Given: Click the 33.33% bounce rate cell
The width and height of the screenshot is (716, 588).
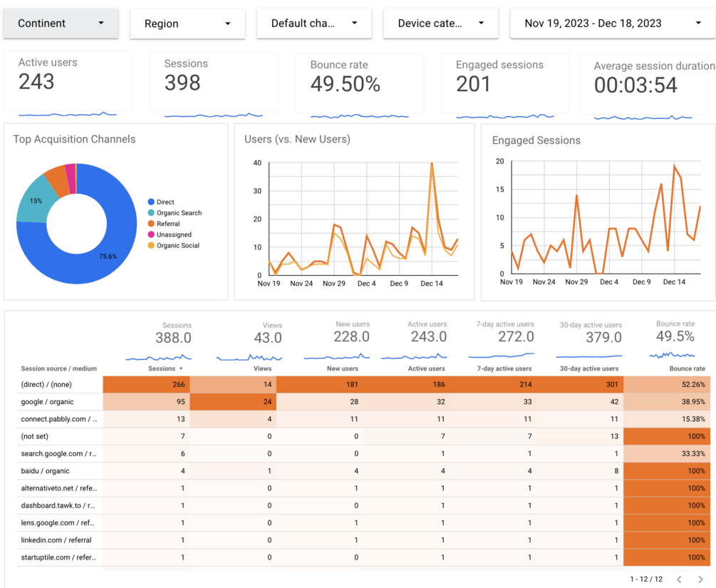Looking at the screenshot, I should click(667, 454).
